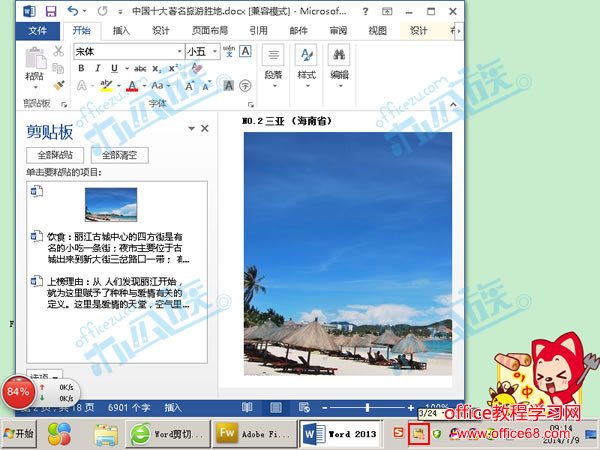
Task: Click the Copy icon in clipboard group
Action: coord(58,68)
